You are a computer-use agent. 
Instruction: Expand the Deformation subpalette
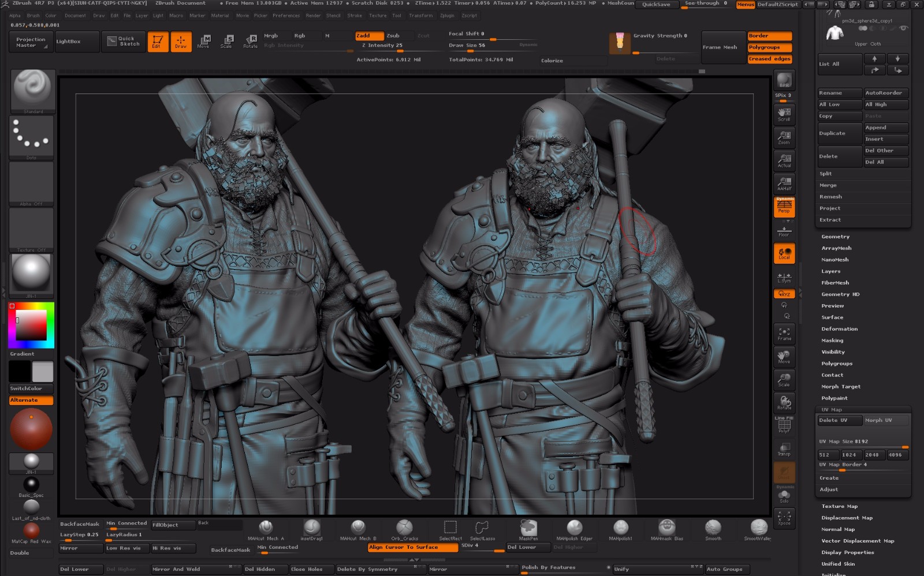coord(840,329)
